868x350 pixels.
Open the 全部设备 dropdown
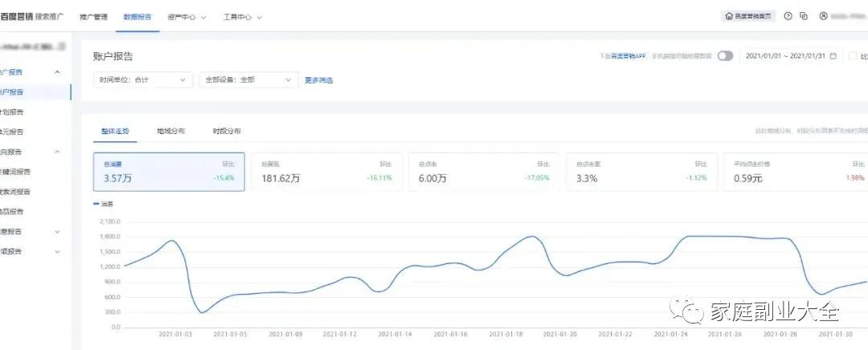click(x=248, y=79)
